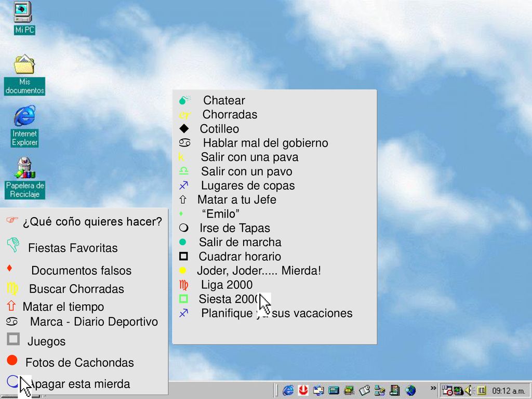Viewport: 532px width, 399px height.
Task: Click the gray square icon beside Juegos
Action: pyautogui.click(x=13, y=339)
